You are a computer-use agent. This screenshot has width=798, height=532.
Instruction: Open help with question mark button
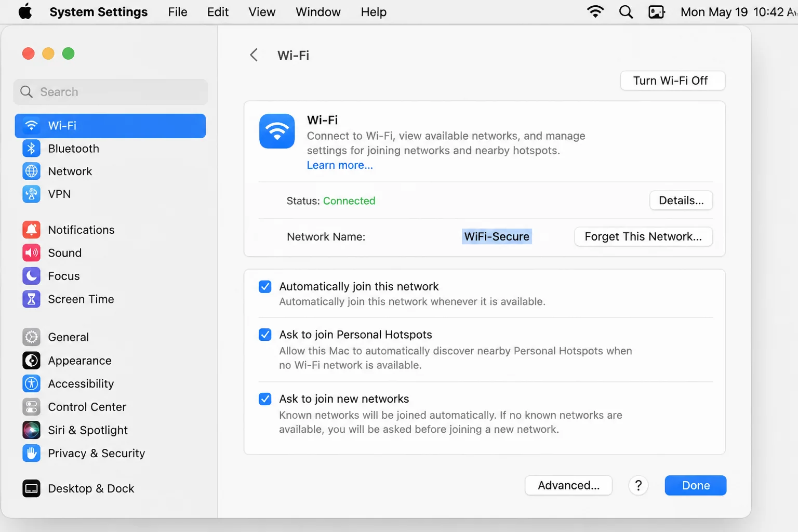(639, 486)
